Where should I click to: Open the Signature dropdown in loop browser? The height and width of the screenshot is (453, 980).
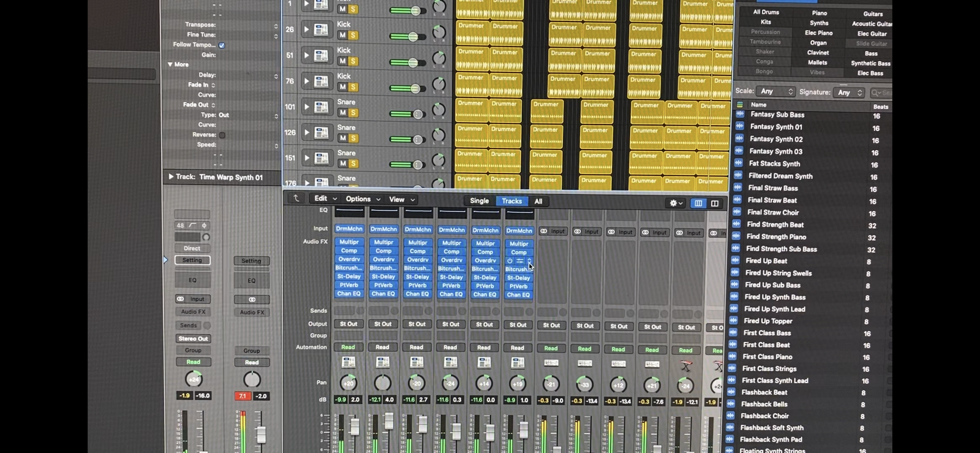[x=850, y=92]
